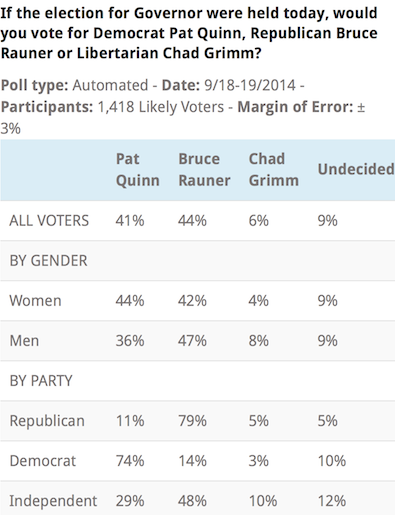This screenshot has width=395, height=515.
Task: Select the Democrat row label
Action: (43, 461)
